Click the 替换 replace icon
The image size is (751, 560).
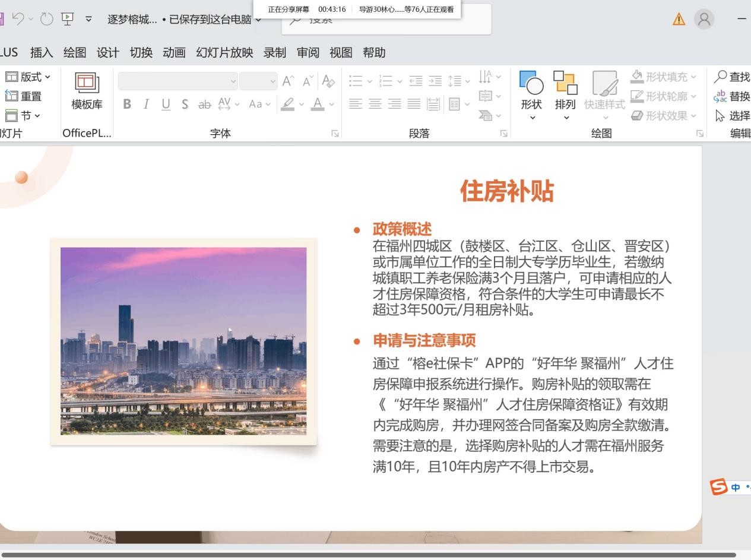[x=720, y=96]
